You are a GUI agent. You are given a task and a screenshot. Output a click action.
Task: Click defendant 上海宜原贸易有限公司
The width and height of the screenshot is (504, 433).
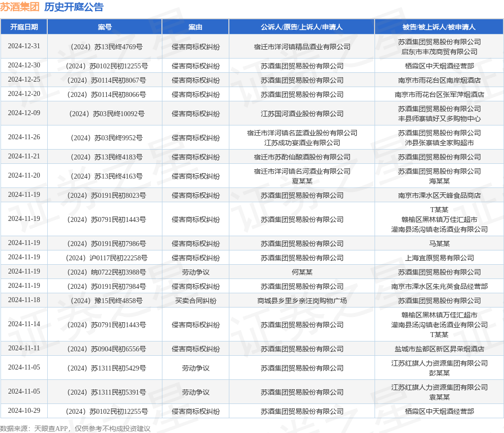[439, 258]
